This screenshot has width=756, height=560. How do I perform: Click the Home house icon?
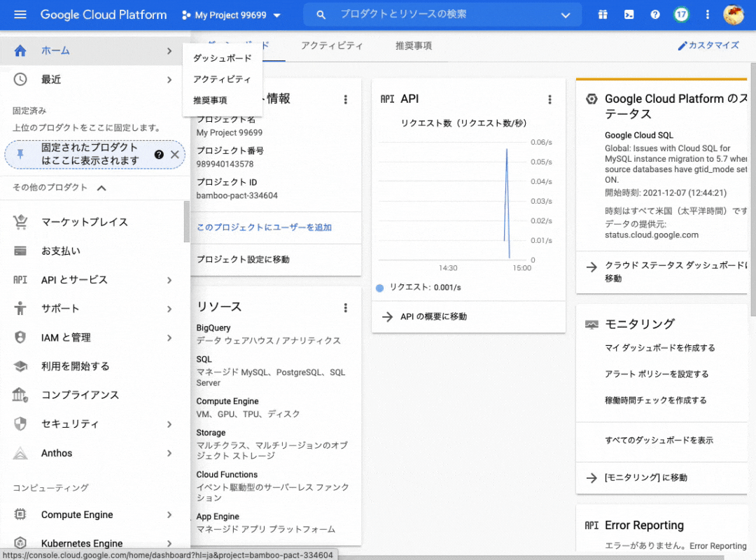[x=20, y=50]
